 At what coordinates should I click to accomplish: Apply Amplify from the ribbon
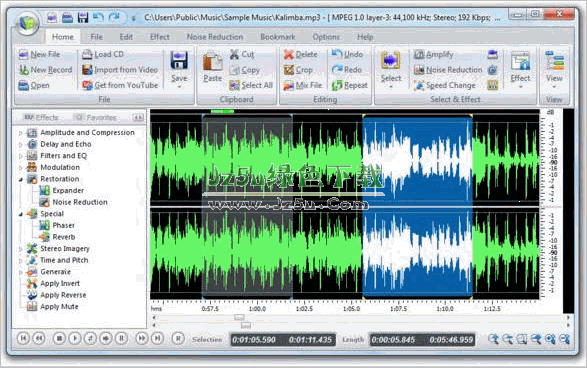[434, 54]
